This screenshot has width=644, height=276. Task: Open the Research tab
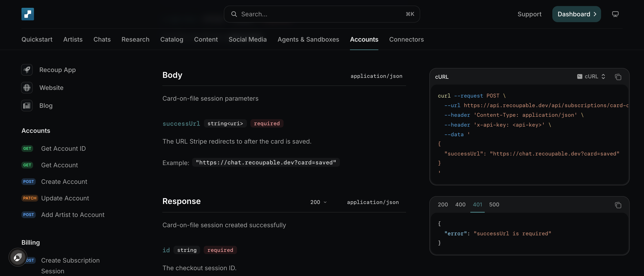(136, 39)
